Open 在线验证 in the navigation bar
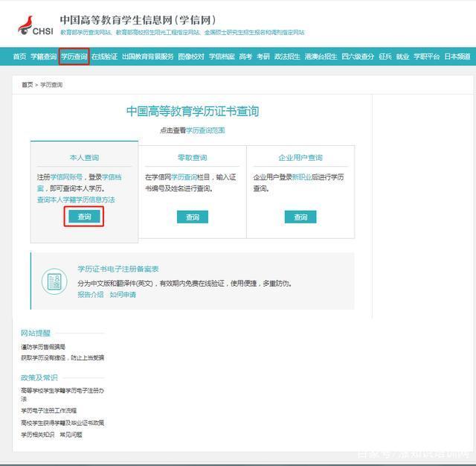 tap(104, 57)
